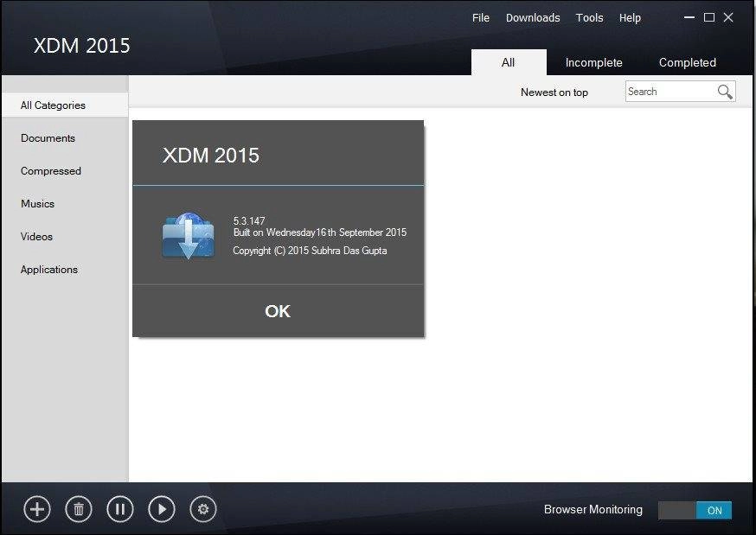
Task: Click OK in the About dialog
Action: click(278, 311)
